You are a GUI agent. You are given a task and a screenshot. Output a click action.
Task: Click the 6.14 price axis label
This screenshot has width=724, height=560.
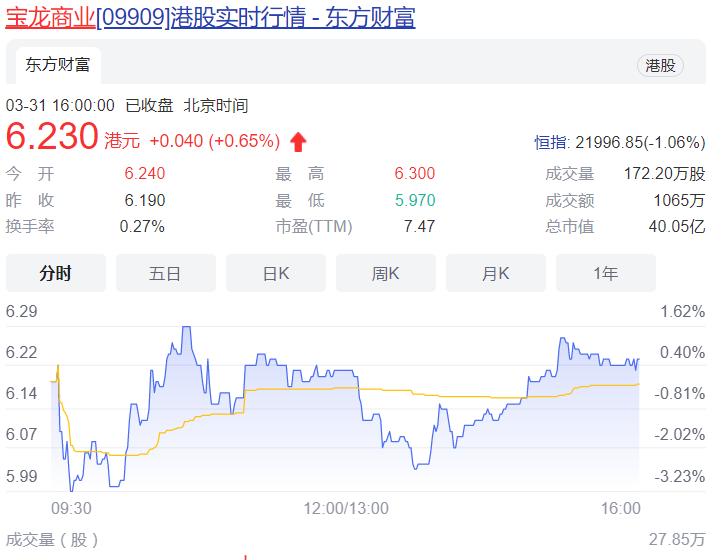point(21,393)
